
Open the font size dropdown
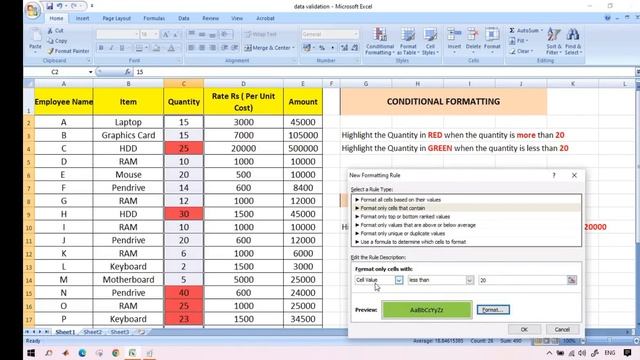pos(156,34)
